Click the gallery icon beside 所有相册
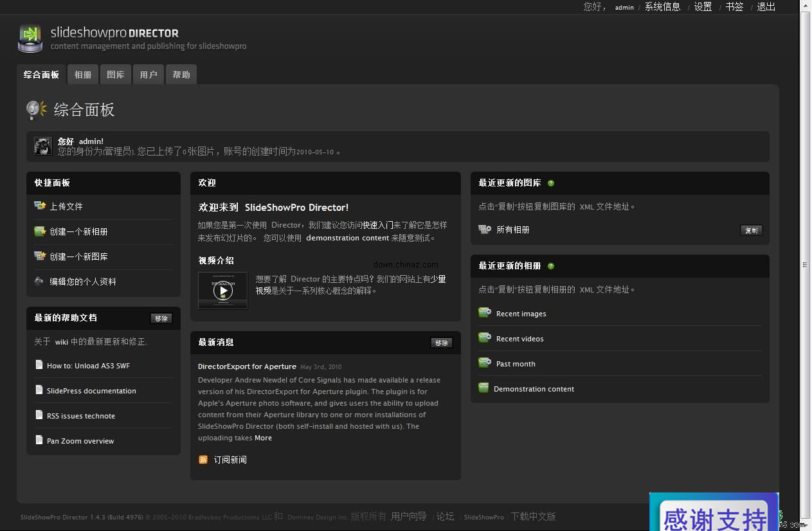812x531 pixels. coord(485,229)
